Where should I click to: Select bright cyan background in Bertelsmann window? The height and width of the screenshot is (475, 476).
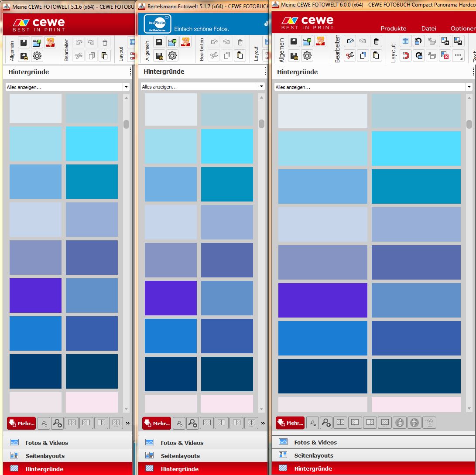227,146
